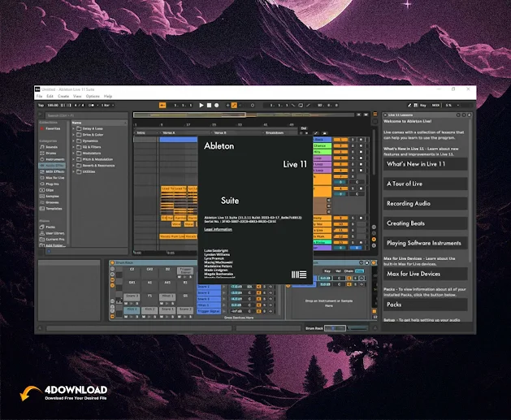Open the Create menu

point(63,96)
